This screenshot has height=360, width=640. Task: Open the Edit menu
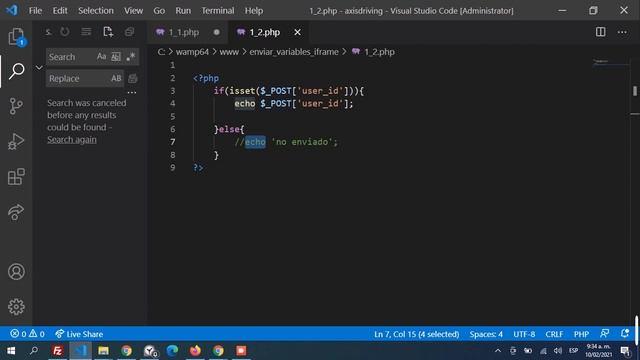(60, 11)
